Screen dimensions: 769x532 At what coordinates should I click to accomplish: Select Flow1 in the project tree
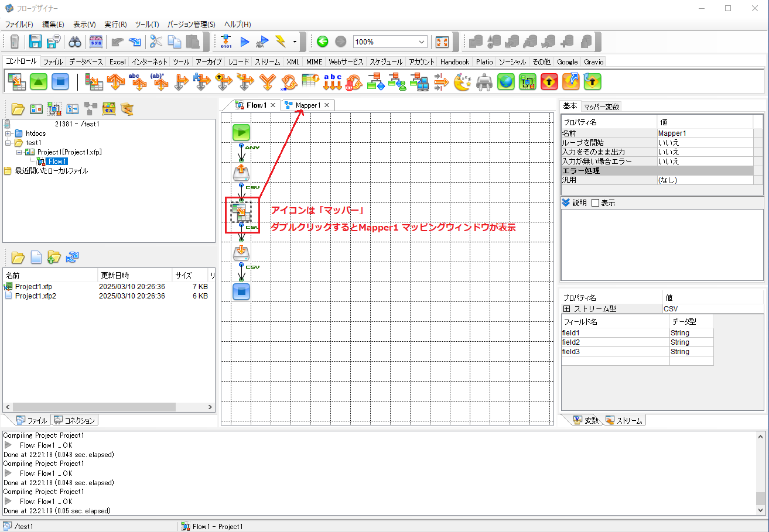pos(57,162)
